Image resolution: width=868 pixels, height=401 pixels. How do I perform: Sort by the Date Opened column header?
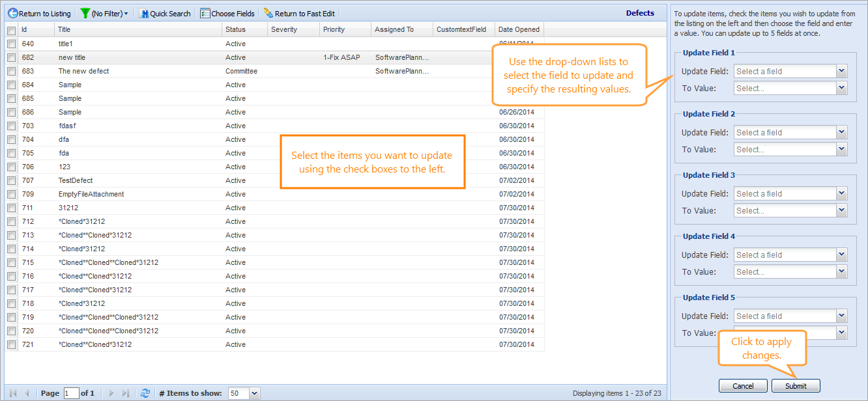519,29
